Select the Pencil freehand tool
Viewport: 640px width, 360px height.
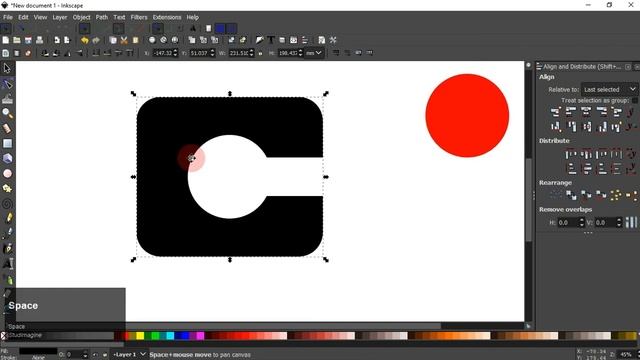[x=8, y=218]
